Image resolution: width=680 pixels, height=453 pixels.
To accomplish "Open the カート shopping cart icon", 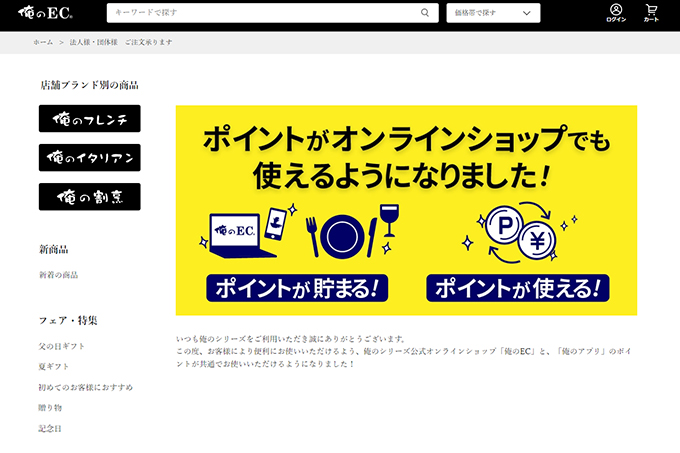I will click(x=651, y=13).
